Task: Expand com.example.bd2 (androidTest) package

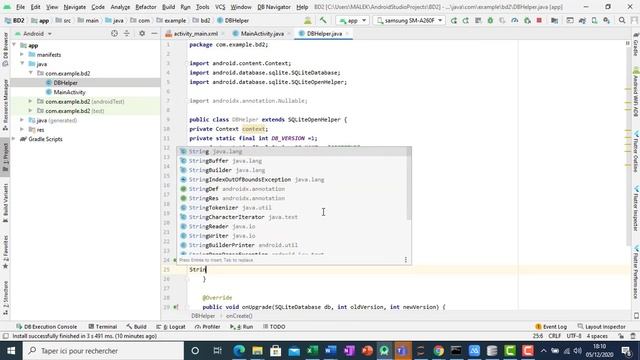Action: (30, 101)
